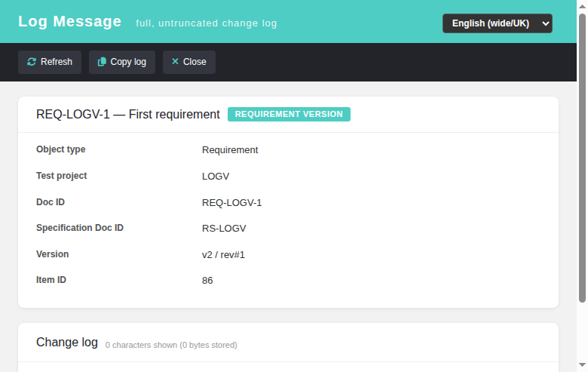588x372 pixels.
Task: Click the 'REQ-LOGV-1' Doc ID value
Action: click(x=231, y=203)
